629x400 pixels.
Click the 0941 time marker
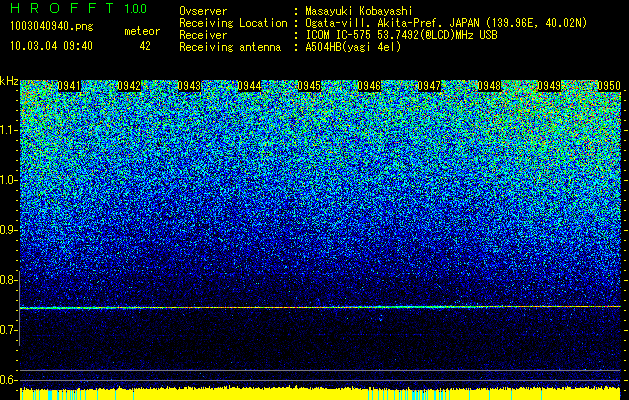pos(69,86)
